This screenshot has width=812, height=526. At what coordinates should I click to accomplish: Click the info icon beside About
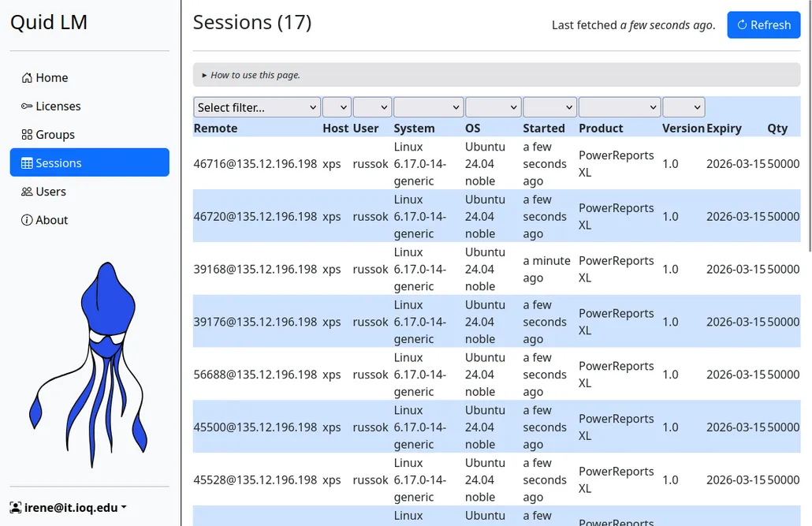point(26,219)
